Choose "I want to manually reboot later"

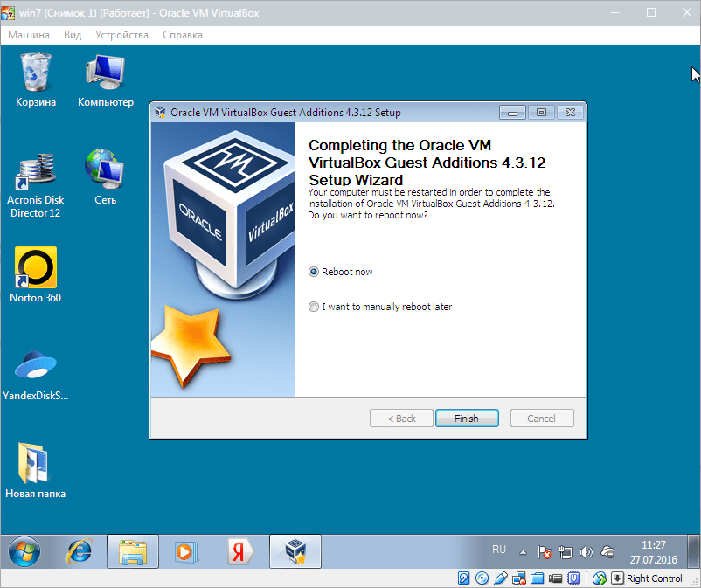[x=314, y=307]
